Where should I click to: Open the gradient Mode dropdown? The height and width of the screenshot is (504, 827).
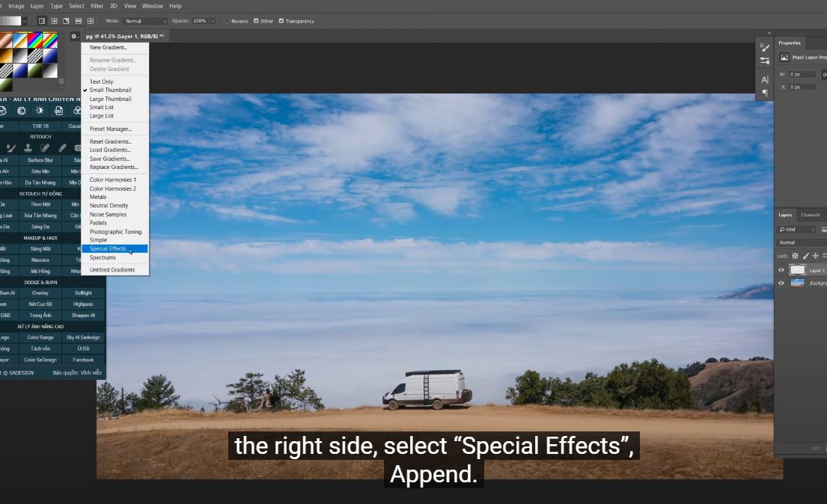tap(144, 21)
